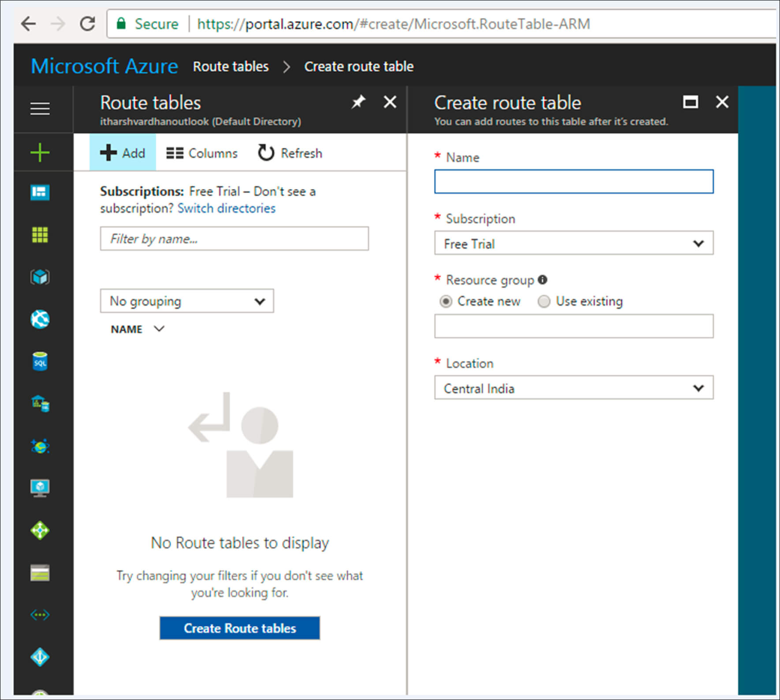Image resolution: width=780 pixels, height=700 pixels.
Task: Click Route tables breadcrumb
Action: 231,66
